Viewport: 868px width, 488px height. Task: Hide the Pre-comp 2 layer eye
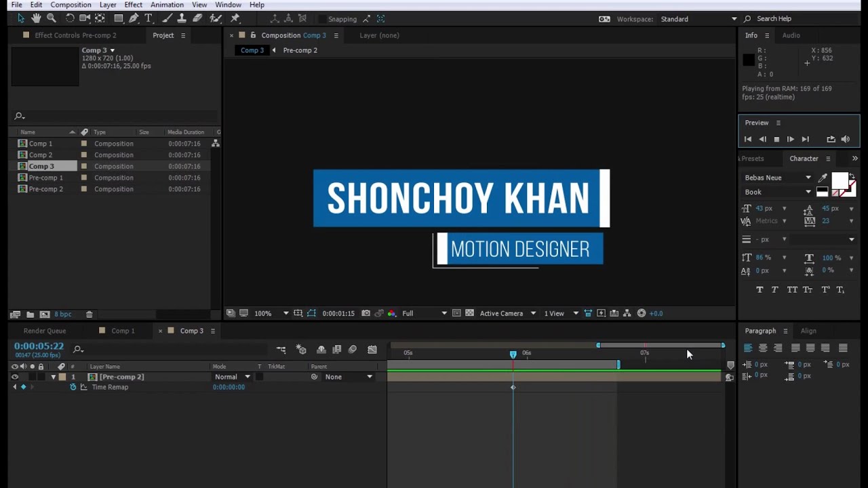(x=15, y=377)
